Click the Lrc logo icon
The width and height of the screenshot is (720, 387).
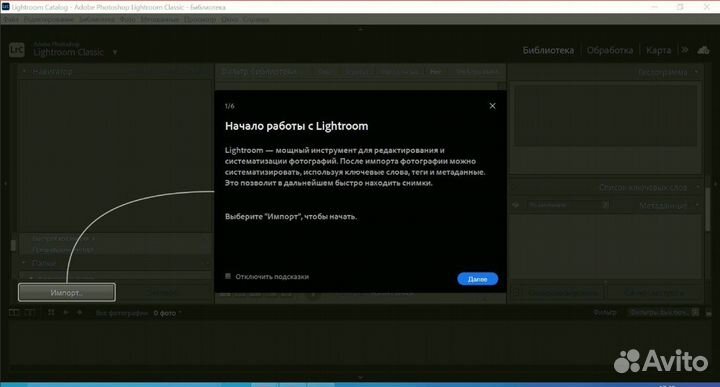click(17, 50)
